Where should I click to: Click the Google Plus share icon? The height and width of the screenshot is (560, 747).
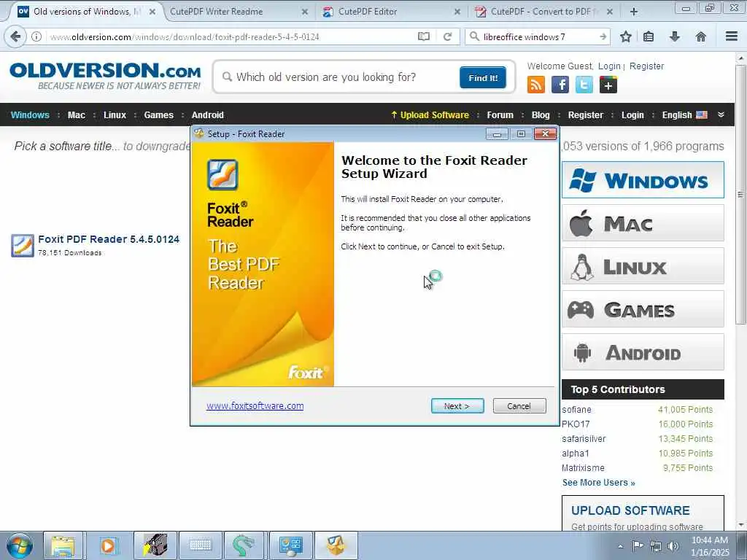click(x=608, y=85)
